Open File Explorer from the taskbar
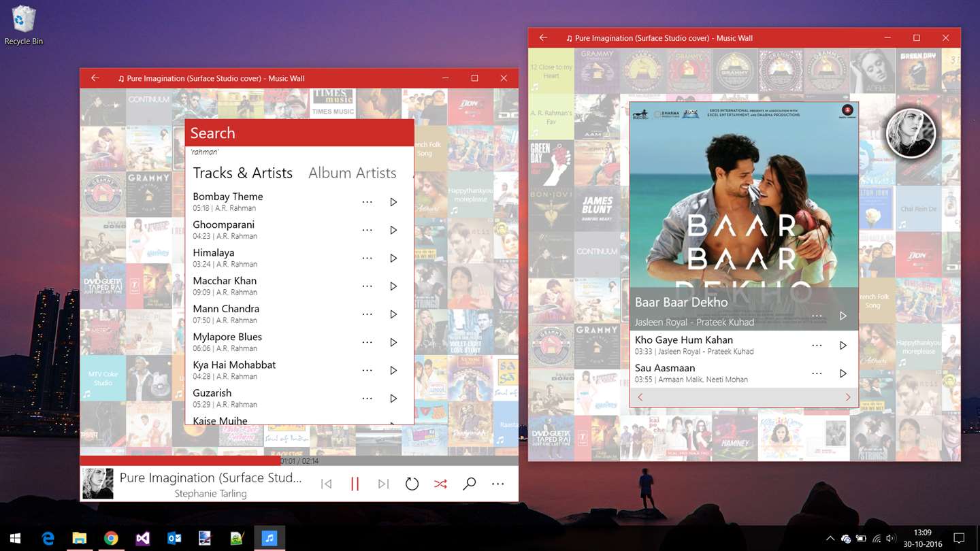Viewport: 980px width, 551px height. click(79, 538)
